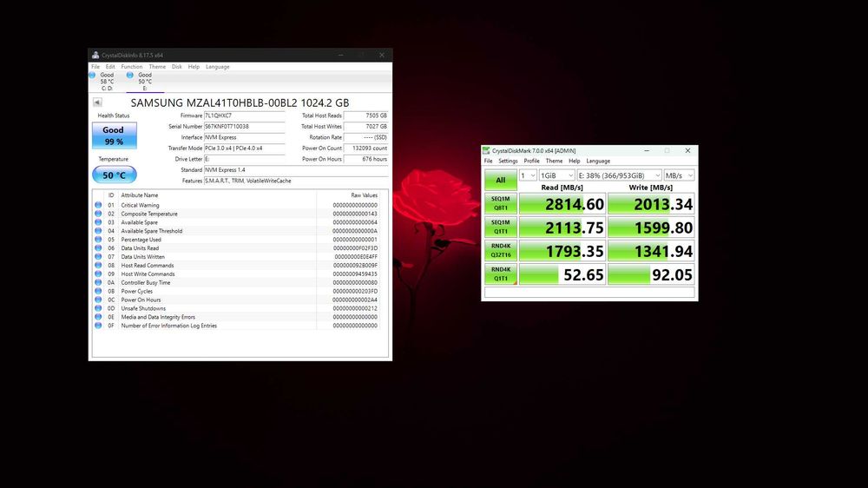The height and width of the screenshot is (488, 868).
Task: Open test size dropdown showing 1GiB
Action: [557, 175]
